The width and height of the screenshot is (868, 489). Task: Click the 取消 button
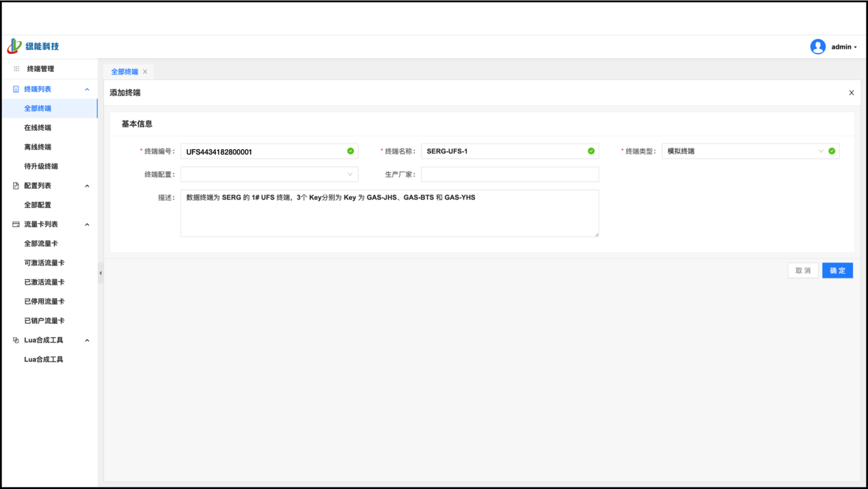pyautogui.click(x=802, y=271)
